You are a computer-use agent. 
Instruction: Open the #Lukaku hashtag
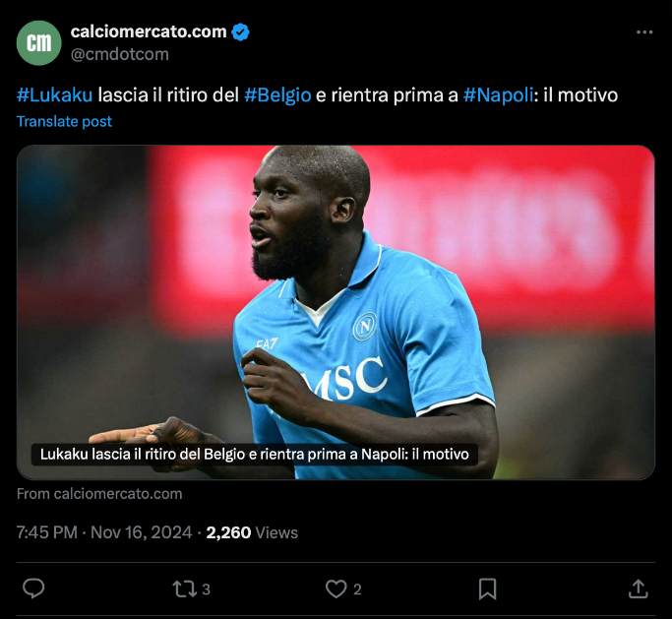[54, 94]
